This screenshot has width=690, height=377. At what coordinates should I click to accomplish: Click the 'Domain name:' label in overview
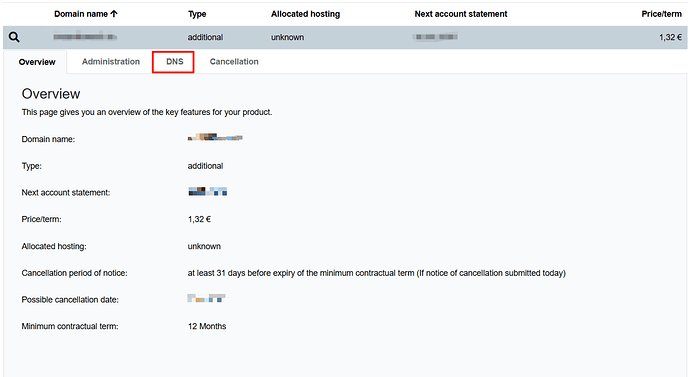(48, 139)
